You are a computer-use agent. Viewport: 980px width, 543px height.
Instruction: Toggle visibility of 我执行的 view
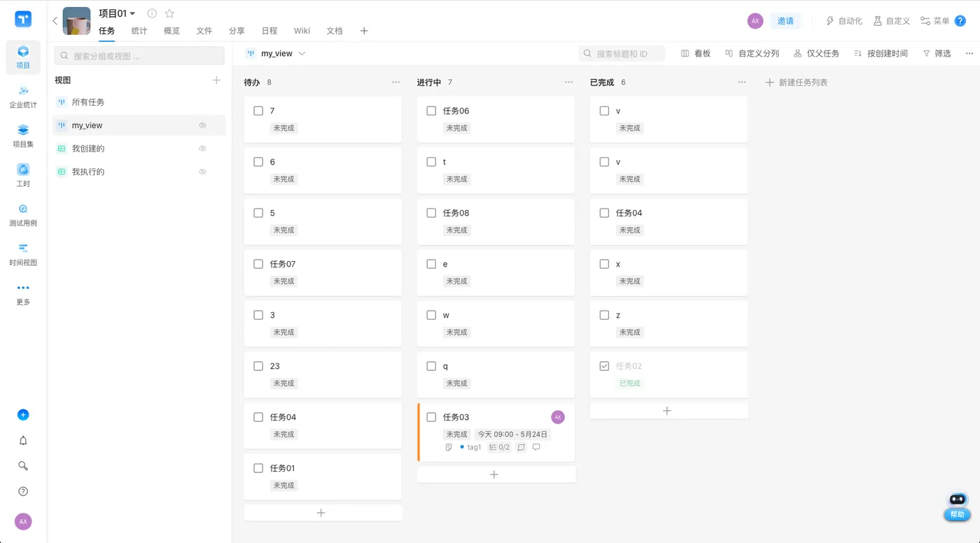pos(202,171)
